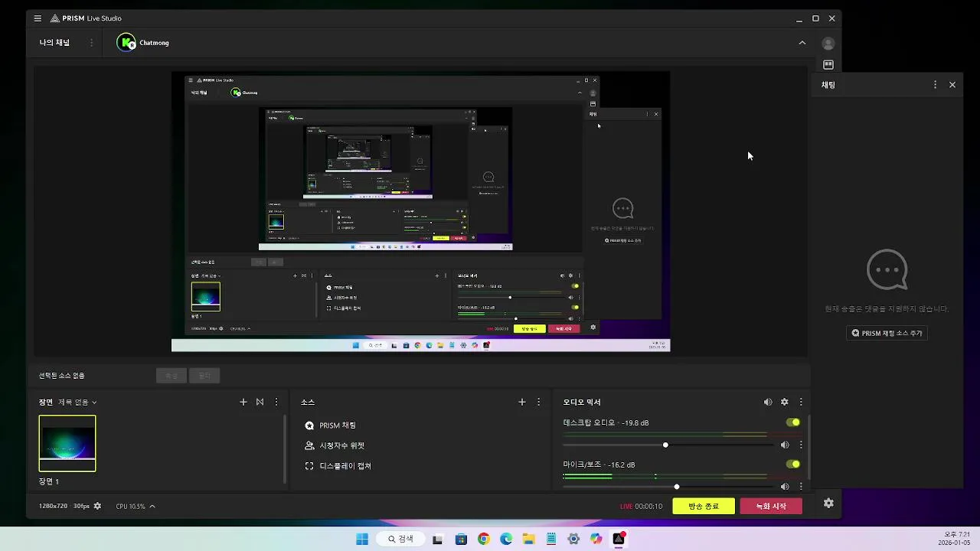The height and width of the screenshot is (551, 980).
Task: Select the Chatmong channel icon
Action: click(x=126, y=43)
